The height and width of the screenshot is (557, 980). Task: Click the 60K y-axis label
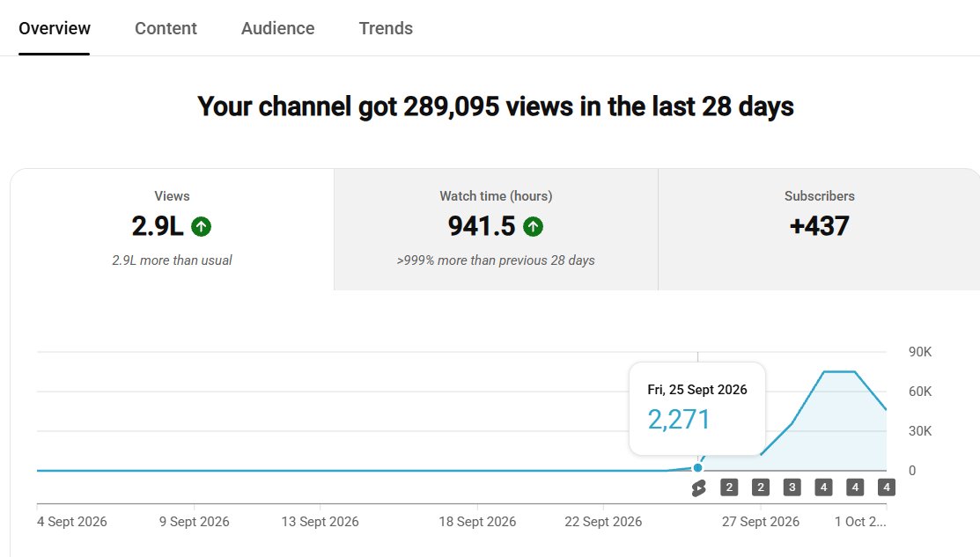pyautogui.click(x=920, y=392)
